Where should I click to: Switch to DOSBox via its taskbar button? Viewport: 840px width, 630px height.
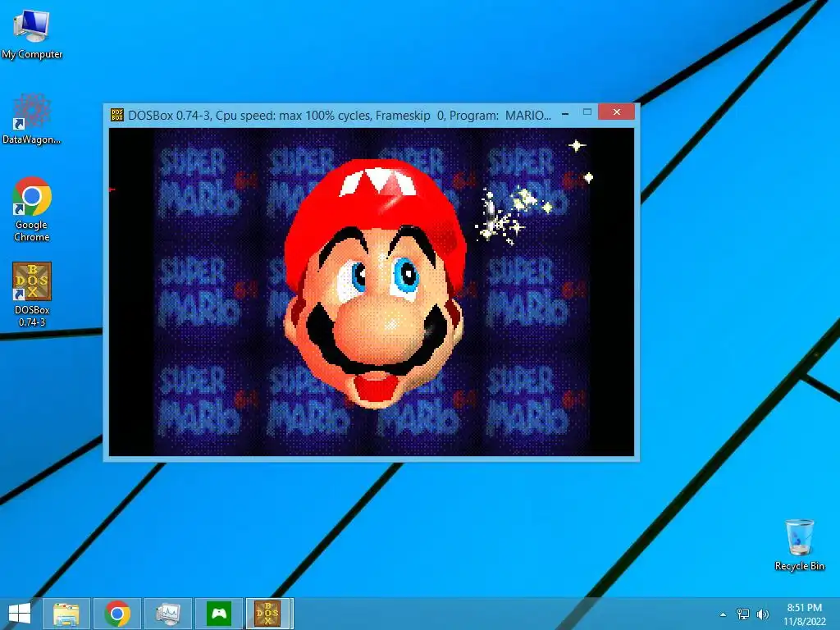[x=269, y=614]
